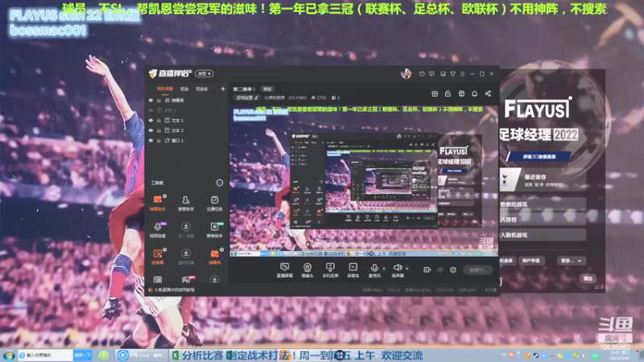Image resolution: width=644 pixels, height=362 pixels.
Task: Expand the mode switch pill beside logo
Action: click(x=204, y=73)
